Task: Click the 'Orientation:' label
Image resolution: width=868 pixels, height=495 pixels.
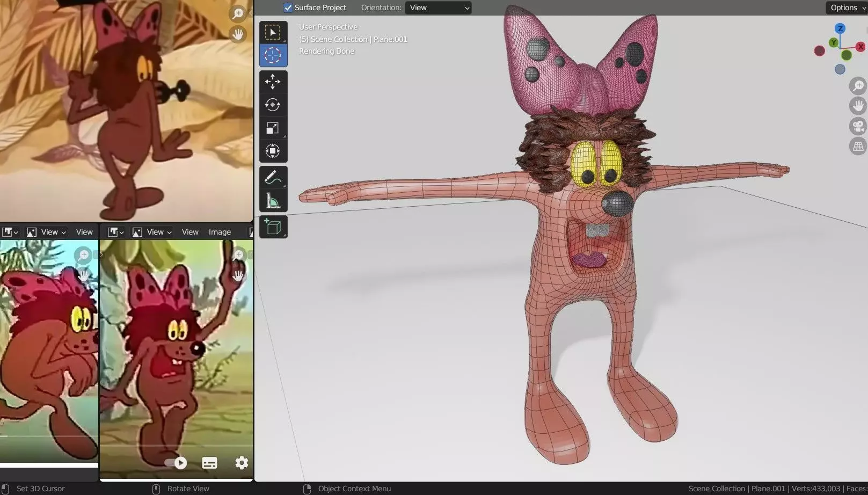Action: pos(381,8)
